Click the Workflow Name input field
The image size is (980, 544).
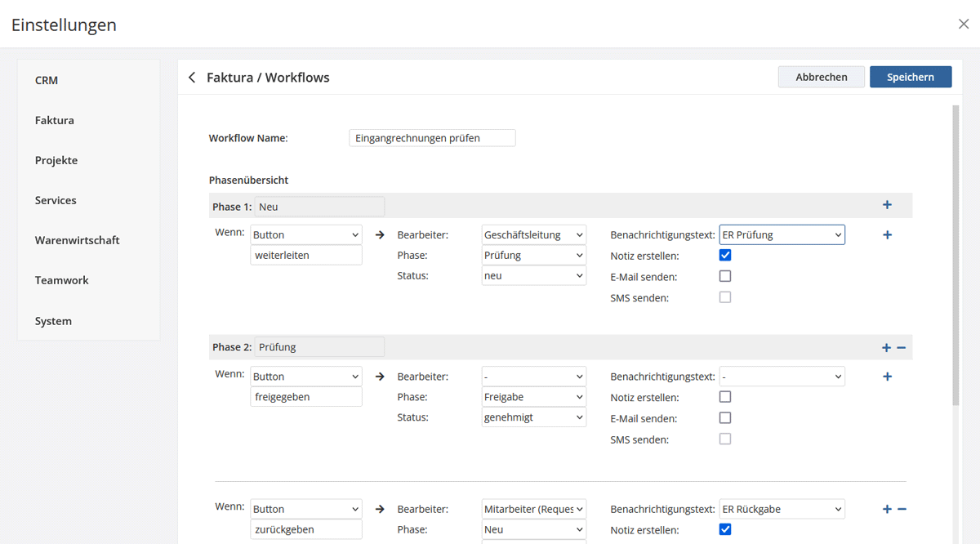(432, 138)
